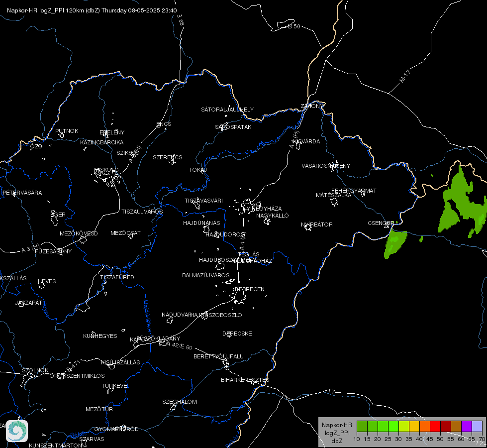The width and height of the screenshot is (487, 448).
Task: Select the SÁTORALJAÚJHELY label
Action: 227,110
